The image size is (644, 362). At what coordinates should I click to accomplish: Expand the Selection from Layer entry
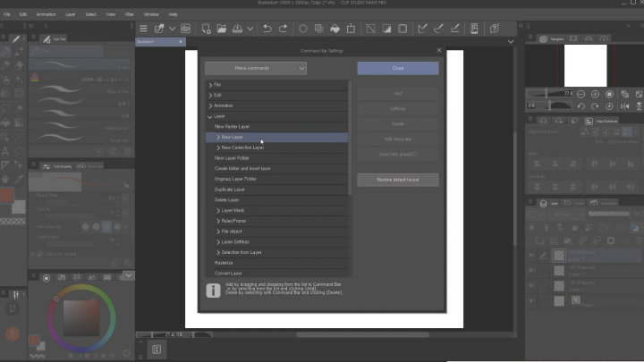[218, 252]
